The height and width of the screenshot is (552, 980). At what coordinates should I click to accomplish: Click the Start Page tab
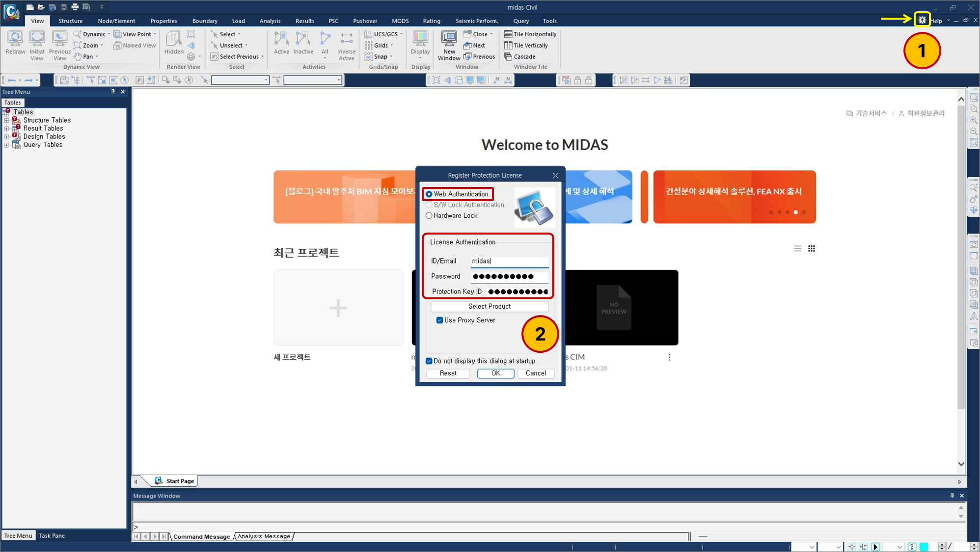pyautogui.click(x=175, y=481)
